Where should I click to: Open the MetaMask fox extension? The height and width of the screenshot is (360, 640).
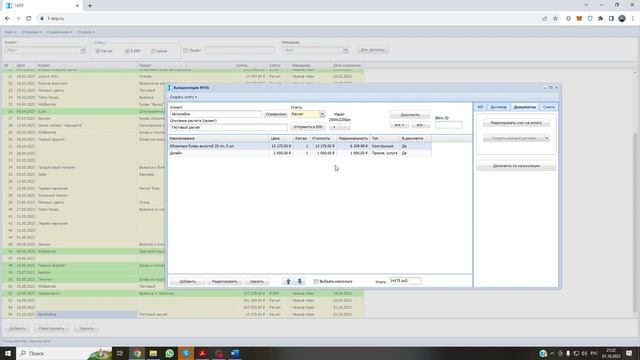coord(579,18)
